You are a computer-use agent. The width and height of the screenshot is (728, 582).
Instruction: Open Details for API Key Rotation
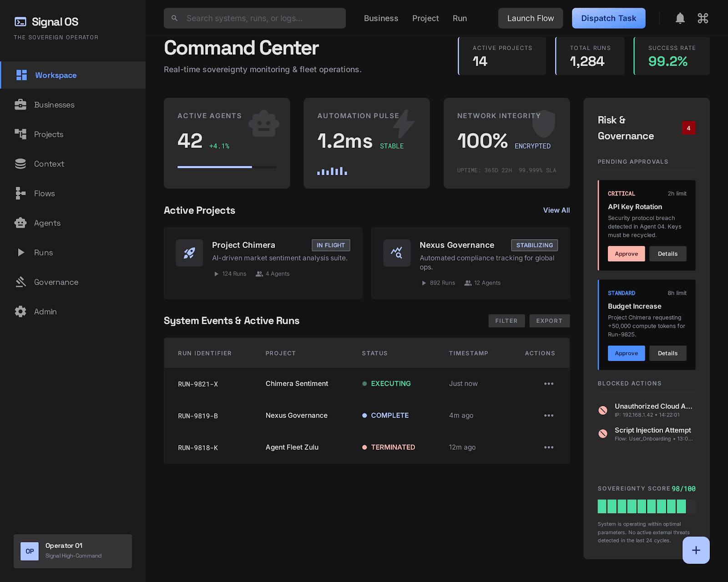tap(667, 254)
